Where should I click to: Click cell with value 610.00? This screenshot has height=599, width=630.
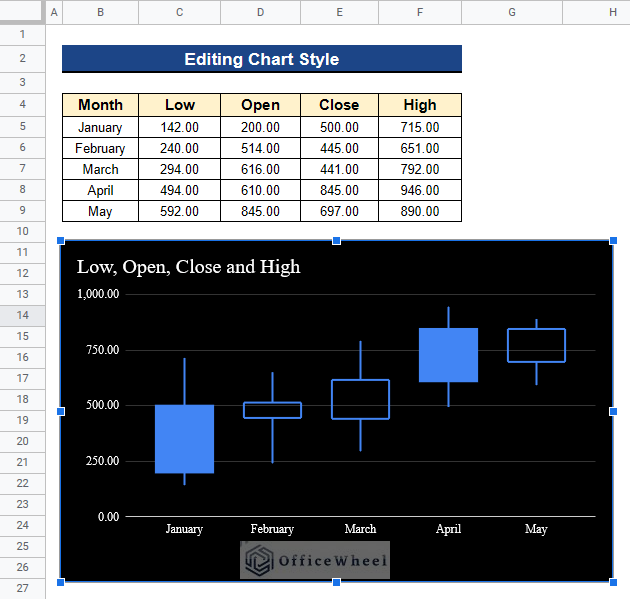tap(260, 190)
